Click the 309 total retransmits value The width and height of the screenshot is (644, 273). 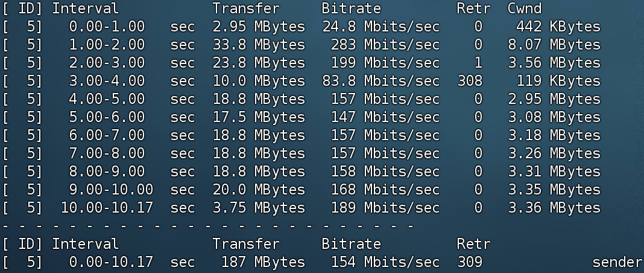[x=470, y=262]
